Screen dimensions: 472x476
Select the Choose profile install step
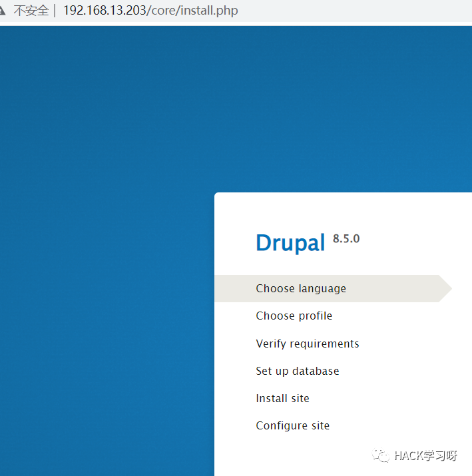tap(294, 316)
